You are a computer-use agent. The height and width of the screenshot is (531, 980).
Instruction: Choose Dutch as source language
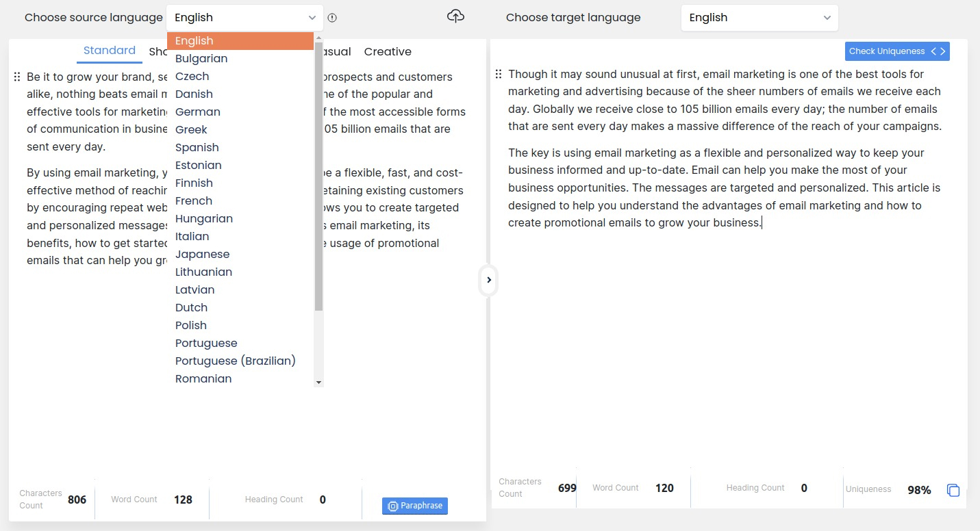(x=240, y=308)
